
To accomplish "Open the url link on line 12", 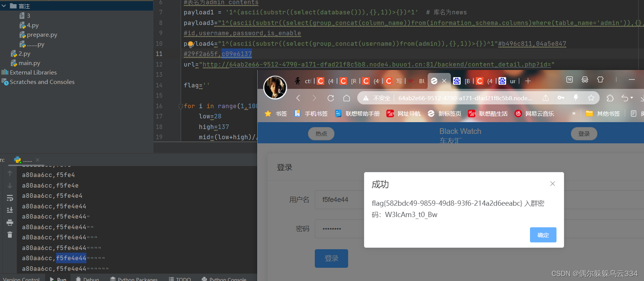I will coord(377,65).
